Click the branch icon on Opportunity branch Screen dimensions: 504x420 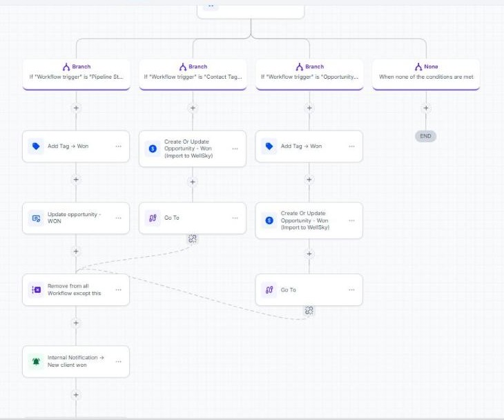[x=300, y=67]
